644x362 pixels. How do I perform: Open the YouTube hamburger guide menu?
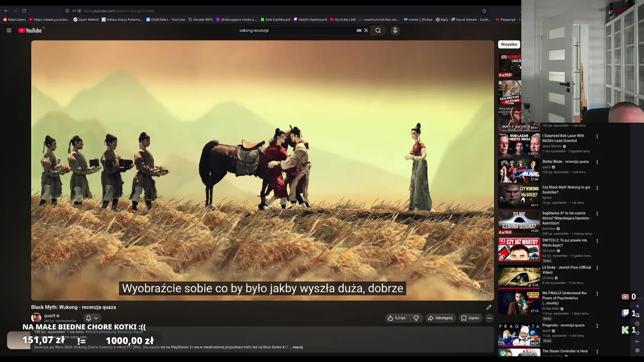(x=9, y=30)
